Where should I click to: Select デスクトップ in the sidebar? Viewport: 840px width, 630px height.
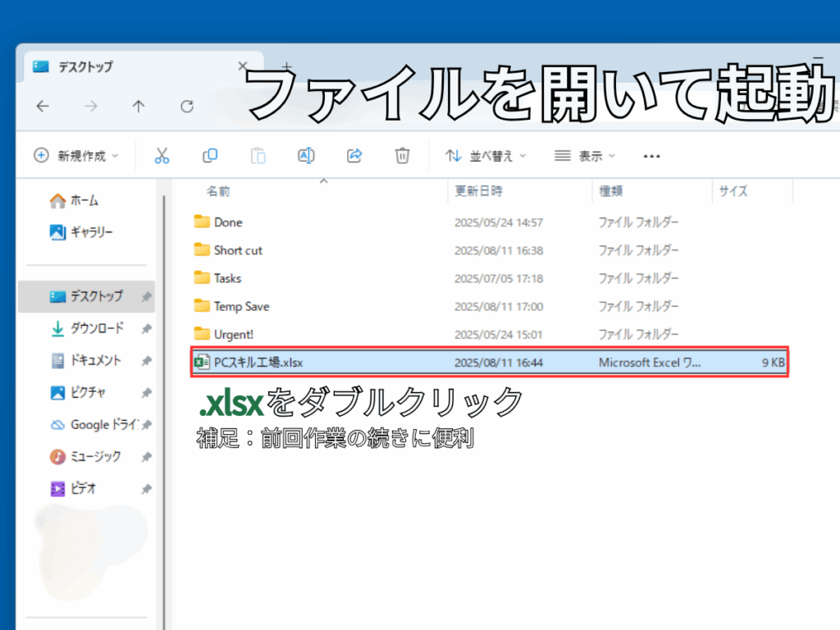pyautogui.click(x=86, y=296)
